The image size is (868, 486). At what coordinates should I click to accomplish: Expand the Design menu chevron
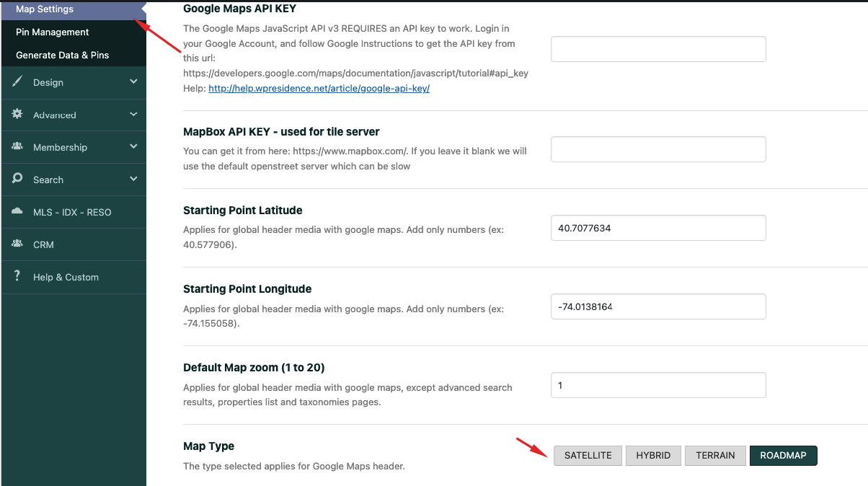tap(133, 81)
